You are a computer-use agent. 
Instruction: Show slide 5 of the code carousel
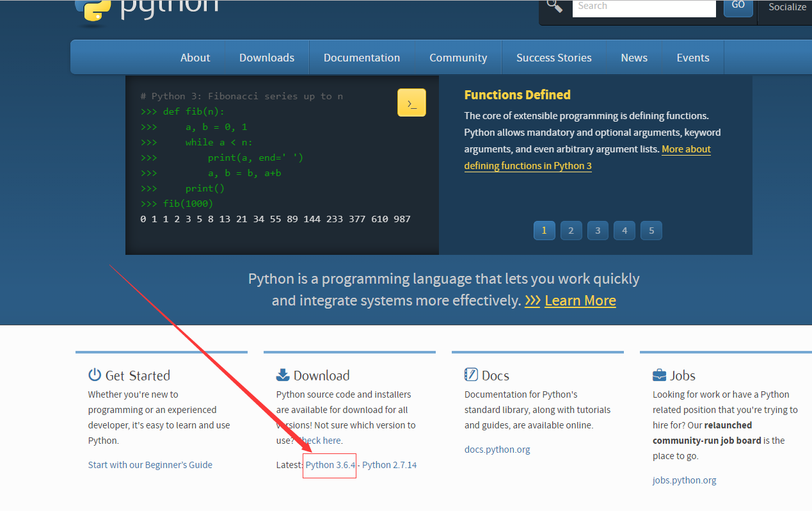(x=651, y=231)
